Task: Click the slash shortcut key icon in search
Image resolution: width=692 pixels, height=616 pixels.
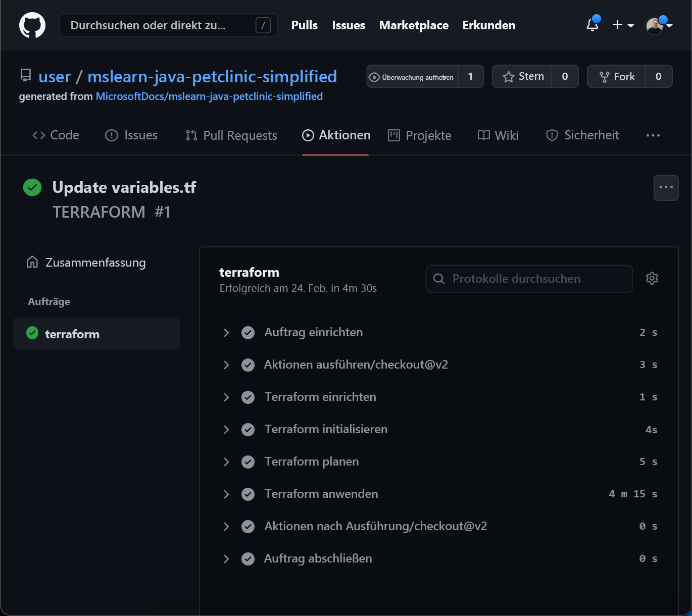Action: [263, 25]
